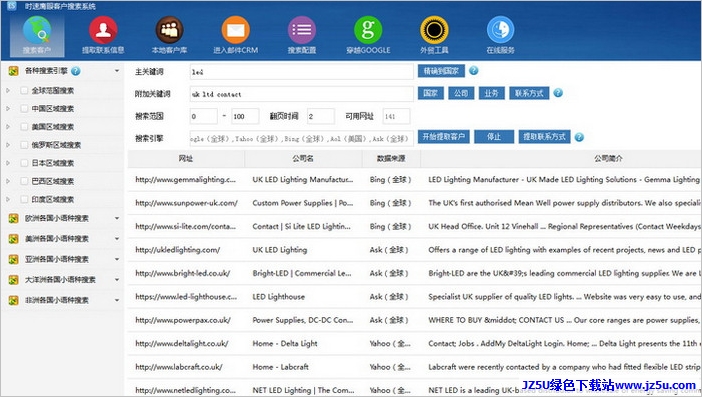Check the 中国区域搜索 checkbox

24,108
